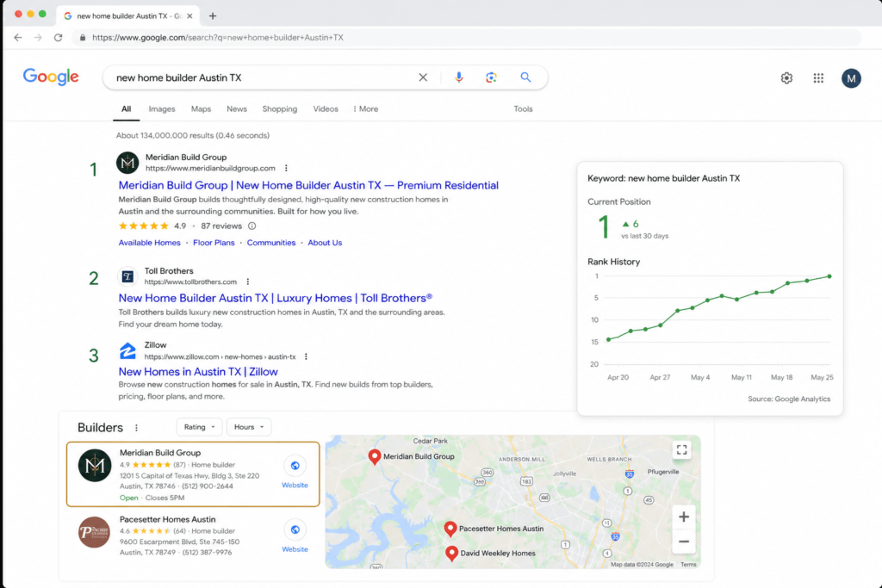Open the Tools button
Image resolution: width=882 pixels, height=588 pixels.
[x=523, y=109]
